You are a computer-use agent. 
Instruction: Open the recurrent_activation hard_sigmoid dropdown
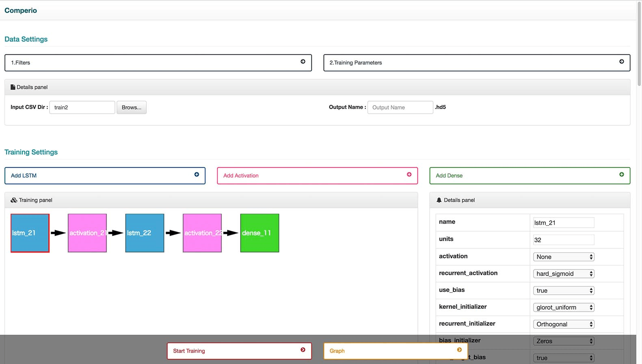563,274
